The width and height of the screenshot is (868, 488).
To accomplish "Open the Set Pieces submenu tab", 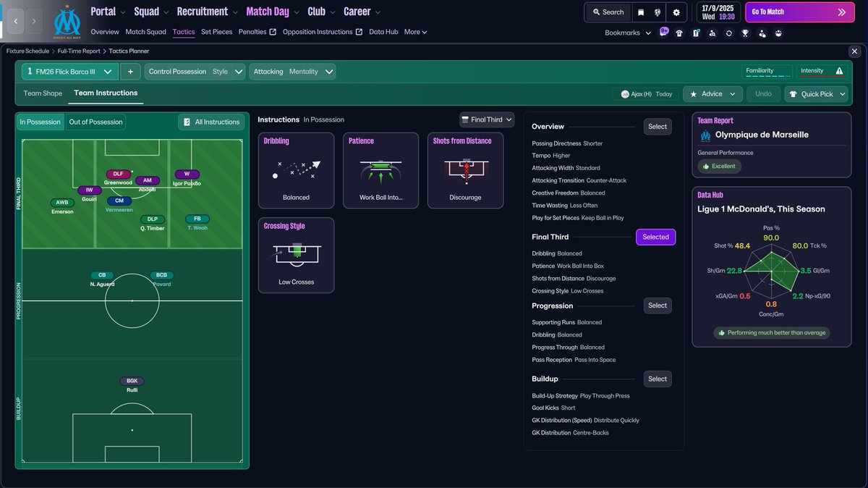I will pyautogui.click(x=216, y=32).
